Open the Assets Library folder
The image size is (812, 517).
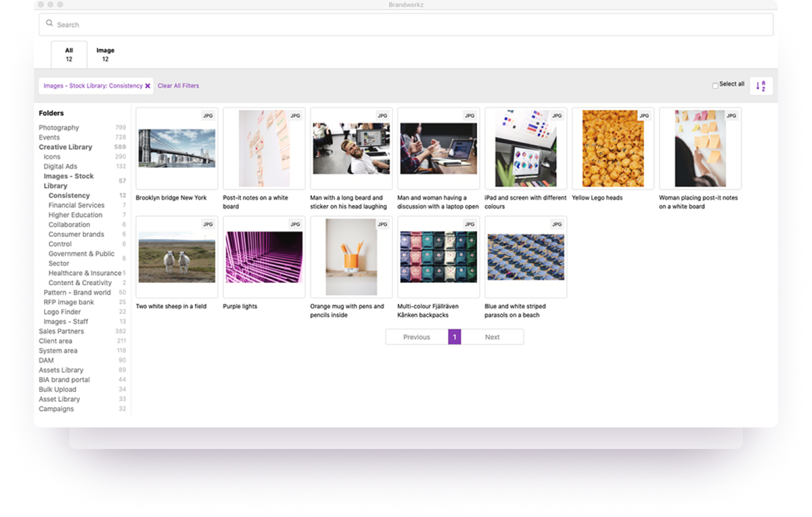(61, 370)
